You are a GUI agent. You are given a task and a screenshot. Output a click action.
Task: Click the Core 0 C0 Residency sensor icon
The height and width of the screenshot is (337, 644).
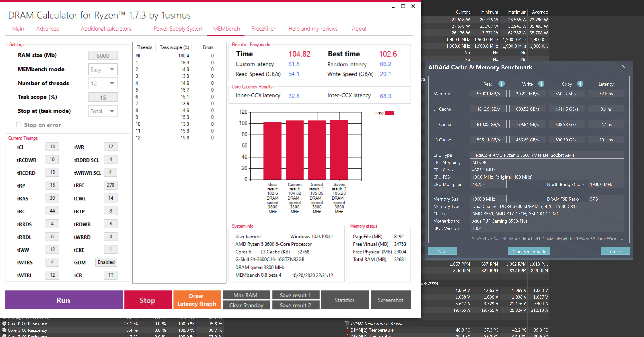[x=4, y=323]
